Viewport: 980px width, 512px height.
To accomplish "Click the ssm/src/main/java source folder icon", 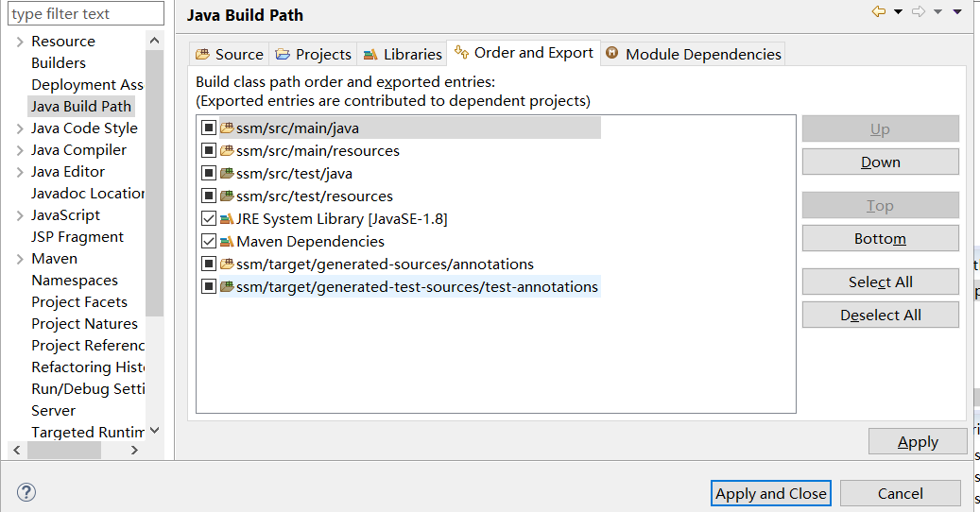I will pyautogui.click(x=227, y=128).
